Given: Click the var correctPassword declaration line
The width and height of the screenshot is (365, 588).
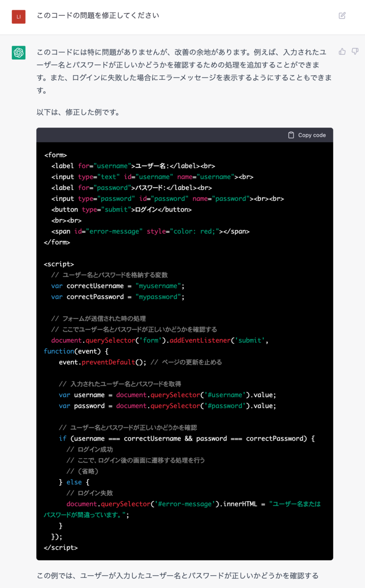Looking at the screenshot, I should click(118, 297).
